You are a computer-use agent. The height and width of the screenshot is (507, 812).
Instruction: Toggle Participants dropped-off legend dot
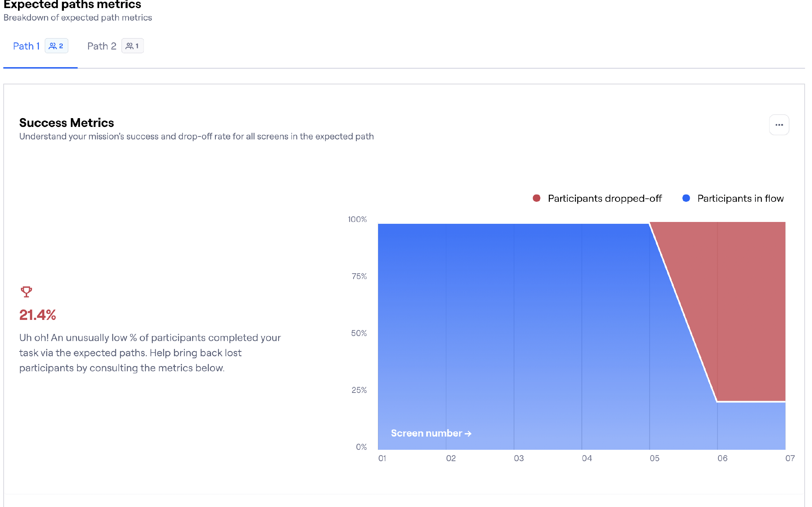point(536,198)
